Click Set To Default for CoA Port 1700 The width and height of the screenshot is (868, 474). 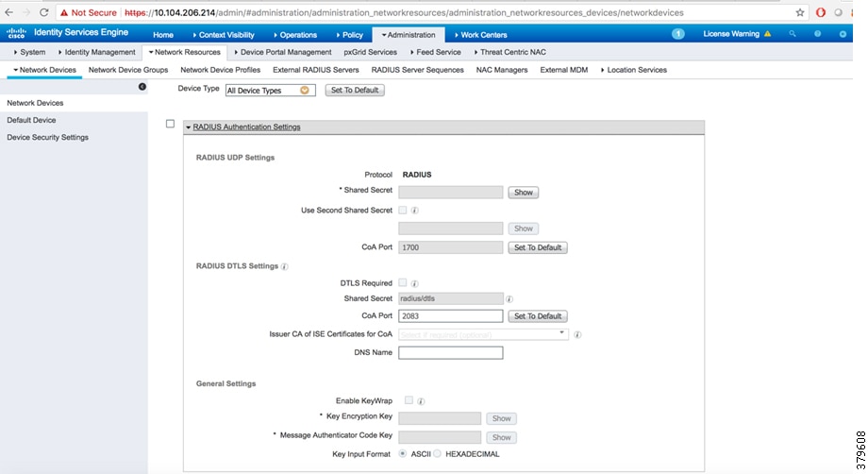[538, 247]
